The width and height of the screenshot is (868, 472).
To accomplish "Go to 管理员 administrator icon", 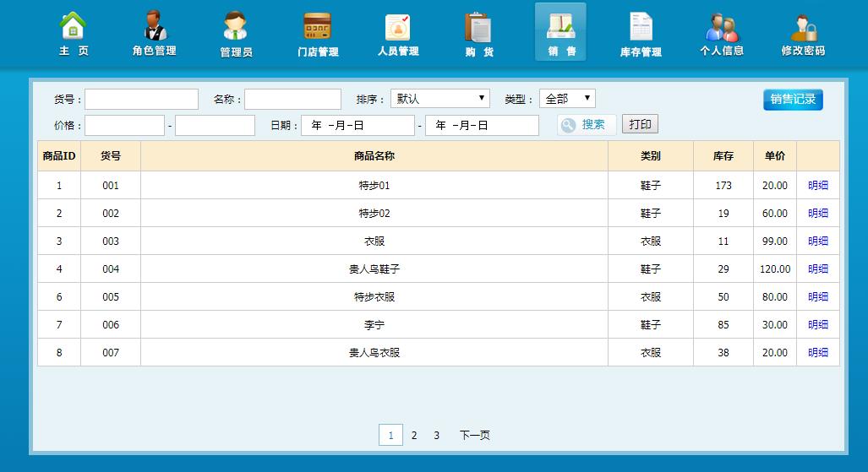I will point(236,33).
